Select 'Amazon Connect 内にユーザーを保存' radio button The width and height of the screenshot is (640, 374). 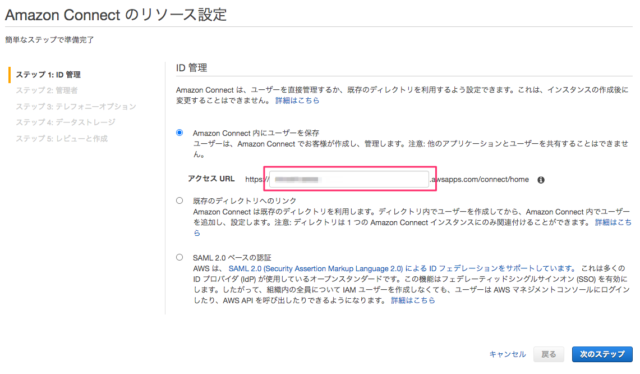point(180,133)
